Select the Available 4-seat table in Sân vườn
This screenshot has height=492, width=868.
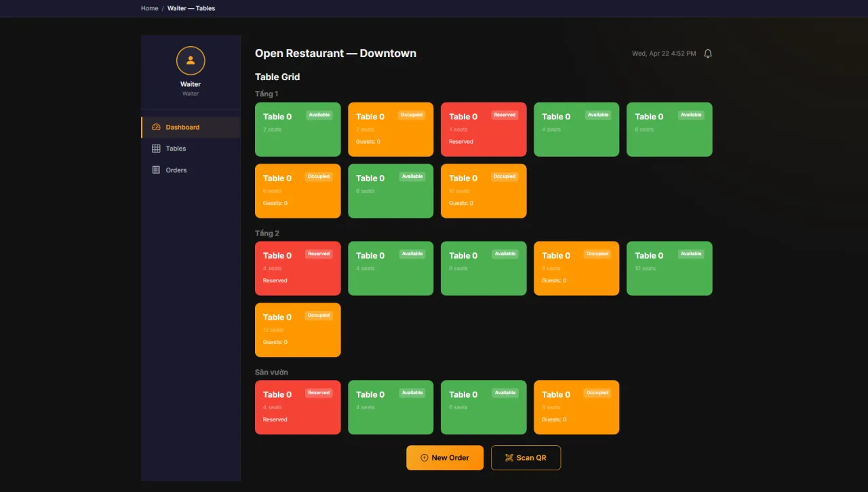[x=391, y=407]
